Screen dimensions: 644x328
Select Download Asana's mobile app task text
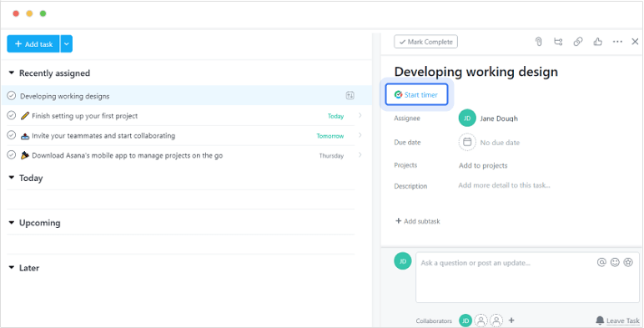point(128,155)
